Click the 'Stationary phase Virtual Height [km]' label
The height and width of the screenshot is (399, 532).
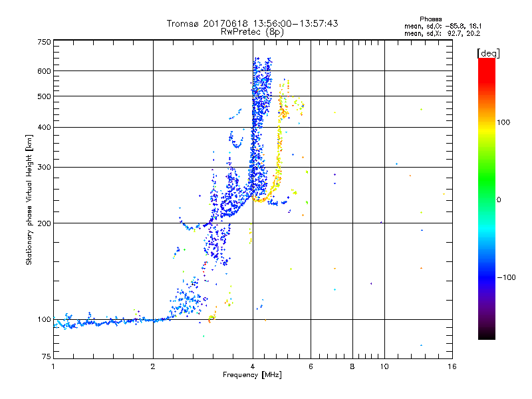click(29, 200)
